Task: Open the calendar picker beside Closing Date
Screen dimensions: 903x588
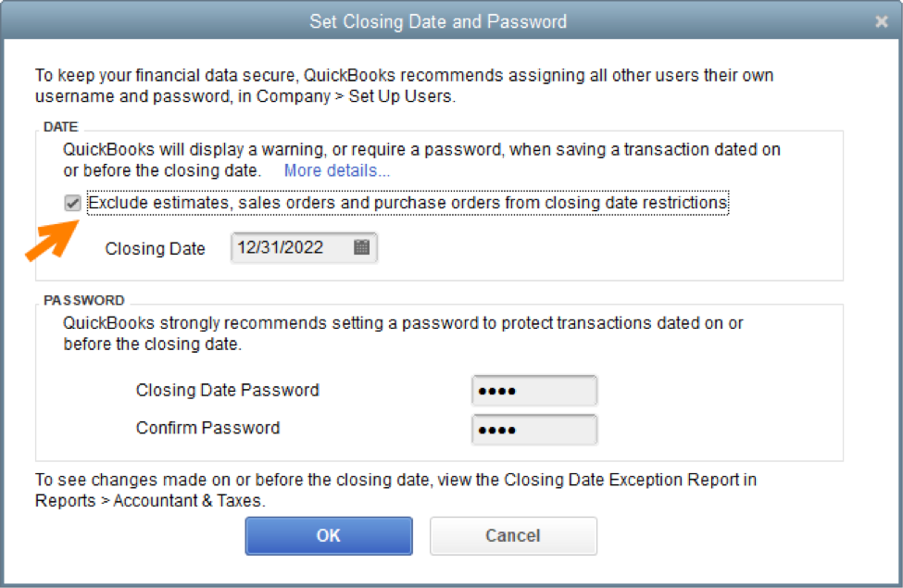Action: pos(361,247)
